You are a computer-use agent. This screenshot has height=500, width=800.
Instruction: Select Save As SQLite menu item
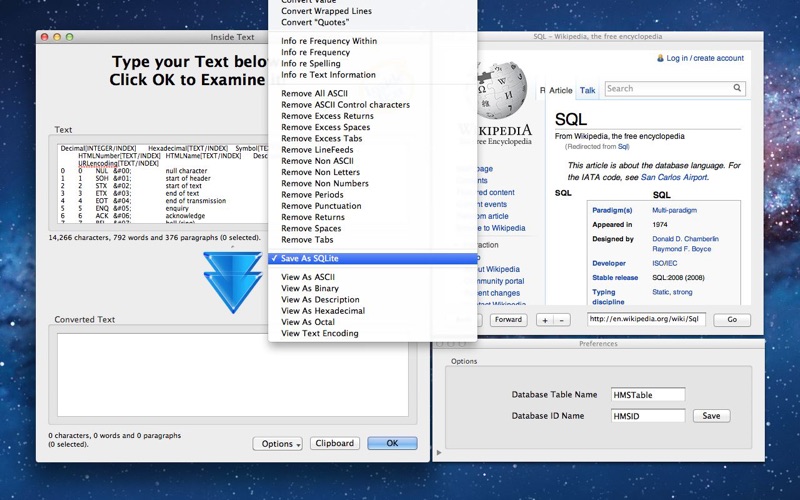click(372, 259)
